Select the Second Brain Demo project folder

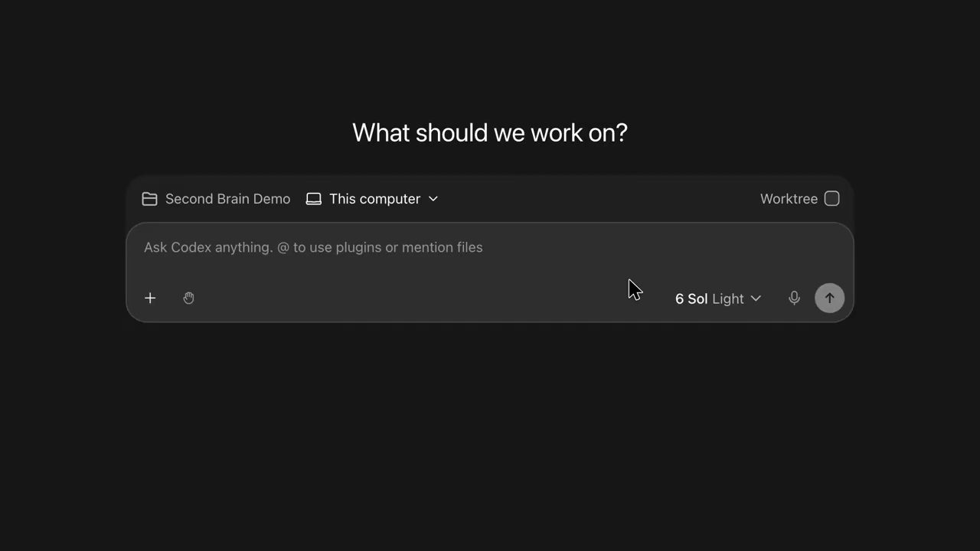(x=216, y=199)
